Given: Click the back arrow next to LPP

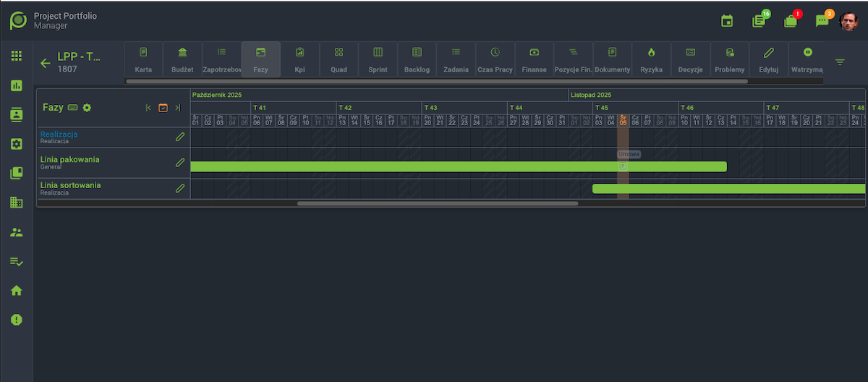Looking at the screenshot, I should (x=46, y=63).
